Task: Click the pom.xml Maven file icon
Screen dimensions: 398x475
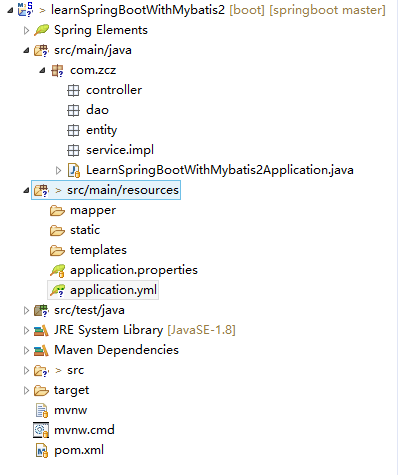Action: [x=42, y=450]
